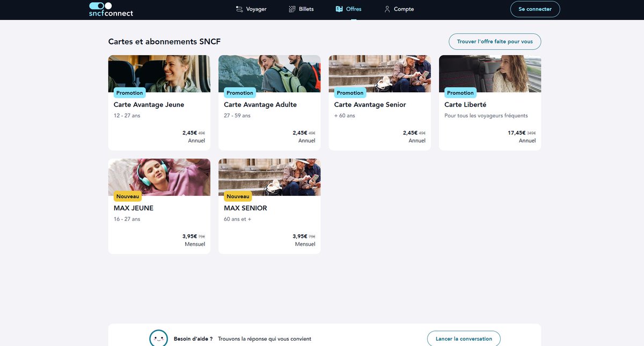Click Promotion badge on Carte Avantage Jeune
644x346 pixels.
(x=130, y=93)
